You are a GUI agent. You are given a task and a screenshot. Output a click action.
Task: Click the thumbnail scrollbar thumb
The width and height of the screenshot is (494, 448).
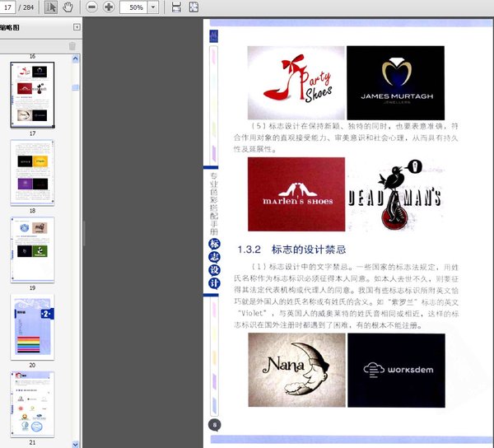(x=76, y=87)
